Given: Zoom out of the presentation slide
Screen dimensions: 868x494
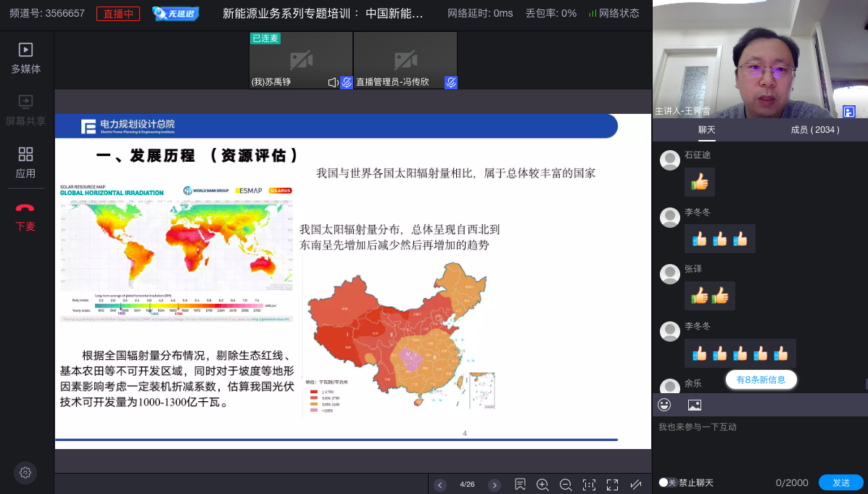Looking at the screenshot, I should click(566, 484).
